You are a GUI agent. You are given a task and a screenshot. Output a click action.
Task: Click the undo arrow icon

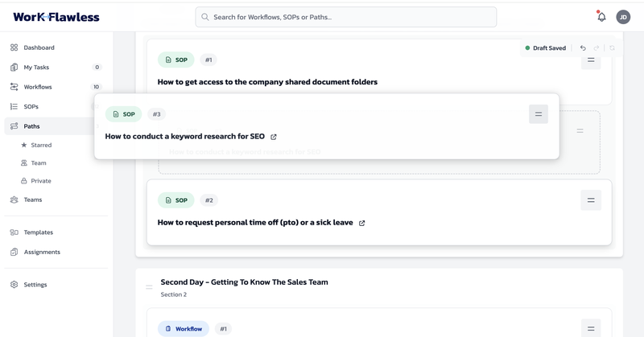point(583,48)
